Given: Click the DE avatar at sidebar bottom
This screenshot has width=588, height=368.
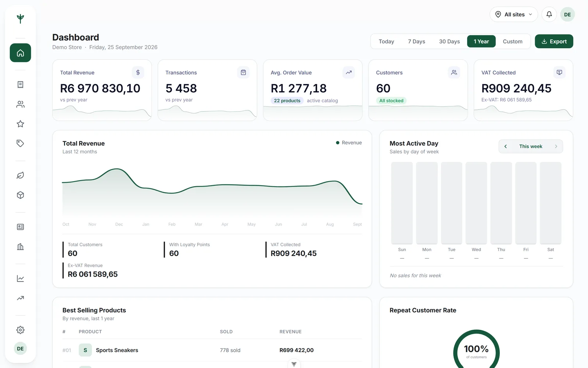Looking at the screenshot, I should click(20, 348).
